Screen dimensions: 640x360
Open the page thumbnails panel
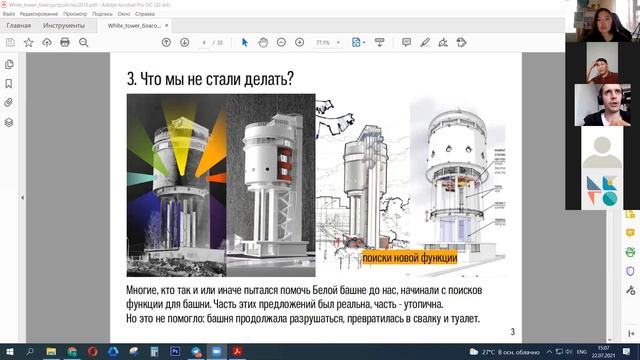[x=9, y=64]
